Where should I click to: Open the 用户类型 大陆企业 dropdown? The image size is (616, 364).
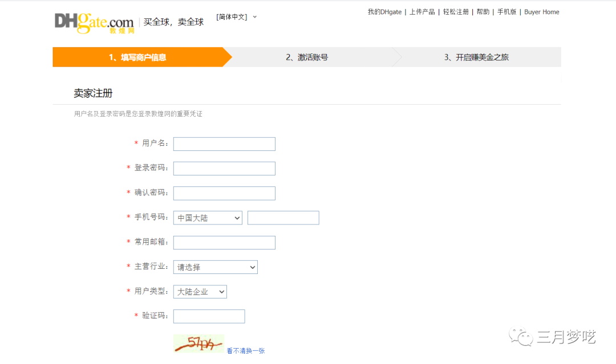[x=200, y=292]
